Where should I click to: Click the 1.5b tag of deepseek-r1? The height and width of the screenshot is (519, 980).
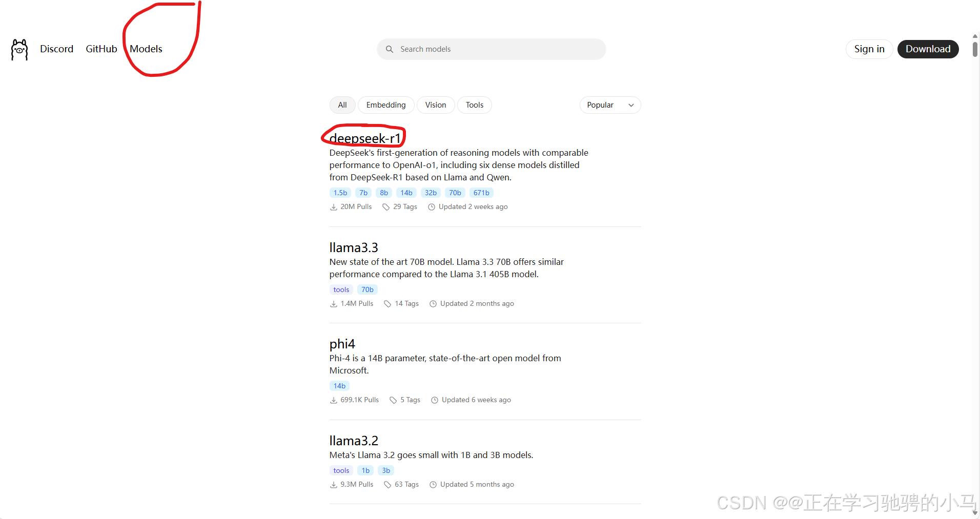coord(340,193)
